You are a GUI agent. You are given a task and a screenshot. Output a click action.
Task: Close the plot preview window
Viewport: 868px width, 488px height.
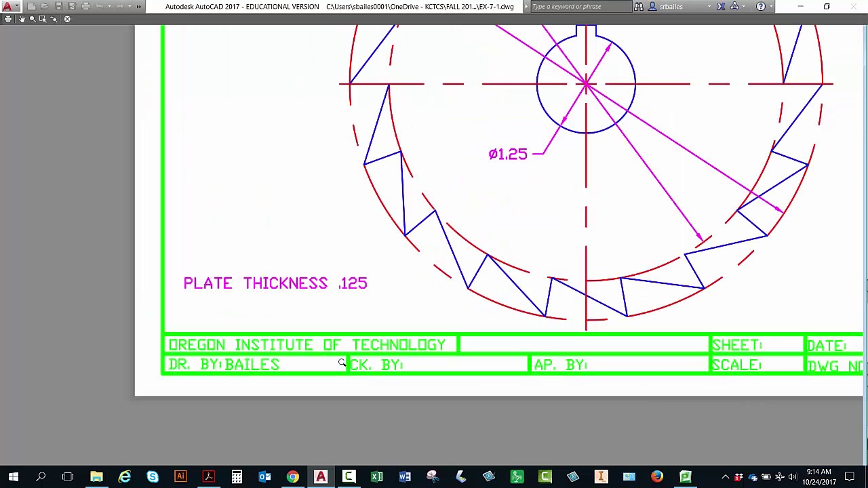pos(67,19)
